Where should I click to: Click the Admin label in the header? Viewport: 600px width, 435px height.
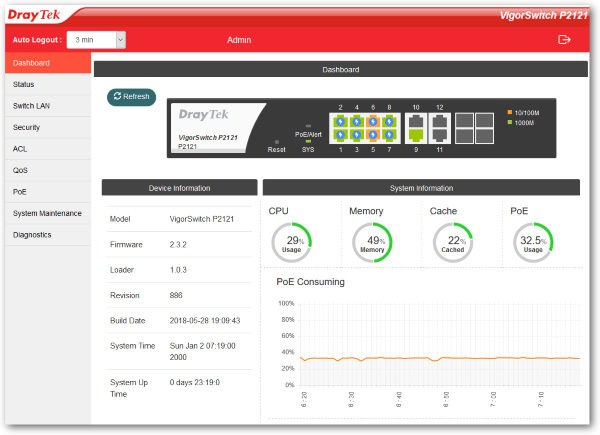[x=239, y=40]
